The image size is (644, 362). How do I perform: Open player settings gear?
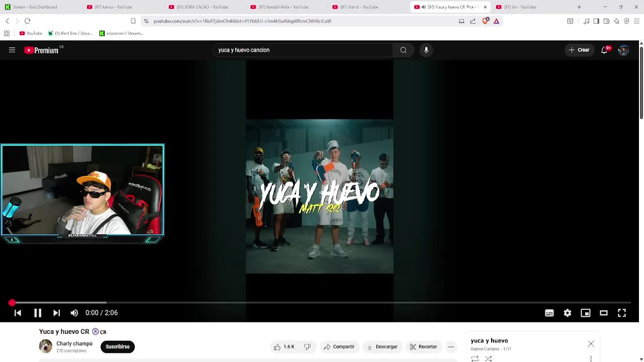[x=568, y=313]
